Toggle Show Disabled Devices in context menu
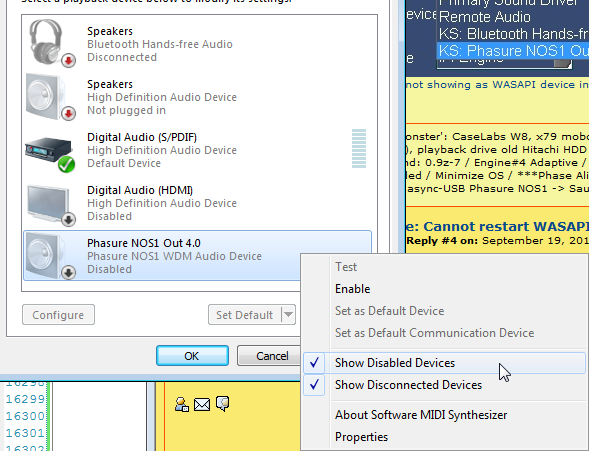 444,363
